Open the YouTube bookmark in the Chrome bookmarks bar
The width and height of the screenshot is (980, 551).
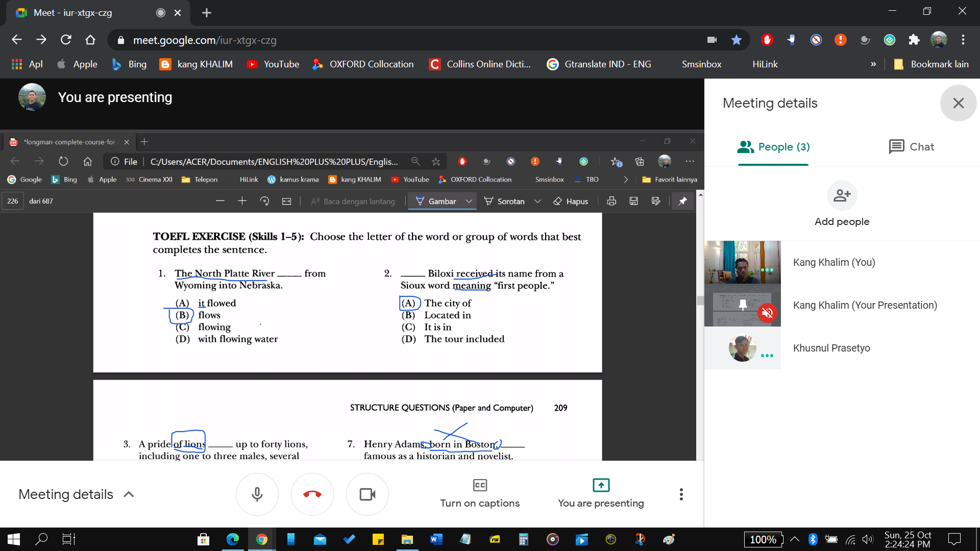pos(273,64)
